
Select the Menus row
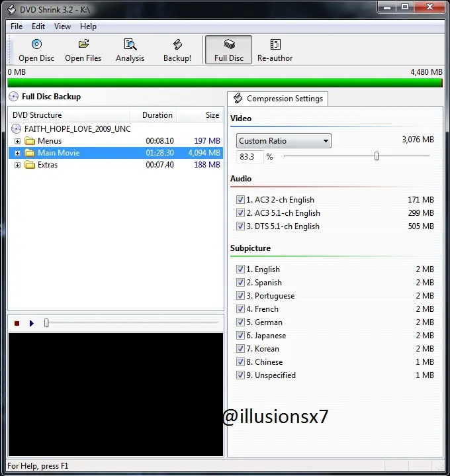click(116, 141)
